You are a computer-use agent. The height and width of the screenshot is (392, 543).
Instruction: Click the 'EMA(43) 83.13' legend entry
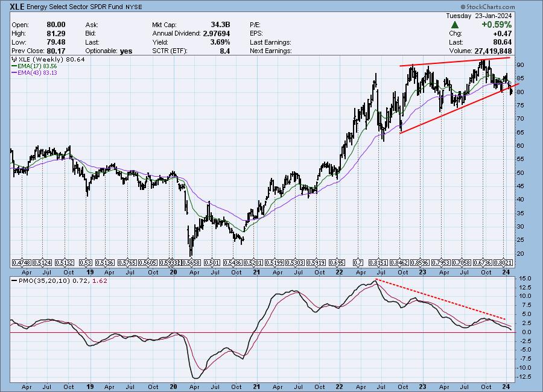pos(34,73)
